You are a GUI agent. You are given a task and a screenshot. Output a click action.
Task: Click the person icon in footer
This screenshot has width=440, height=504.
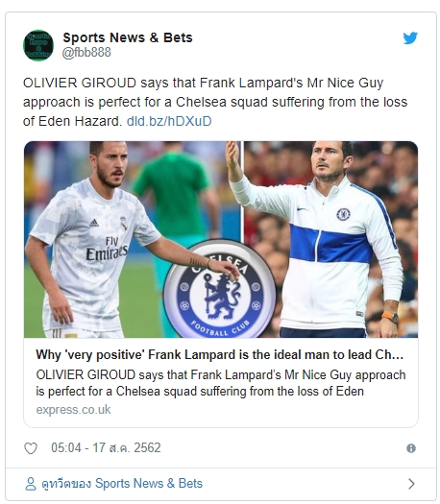click(31, 484)
